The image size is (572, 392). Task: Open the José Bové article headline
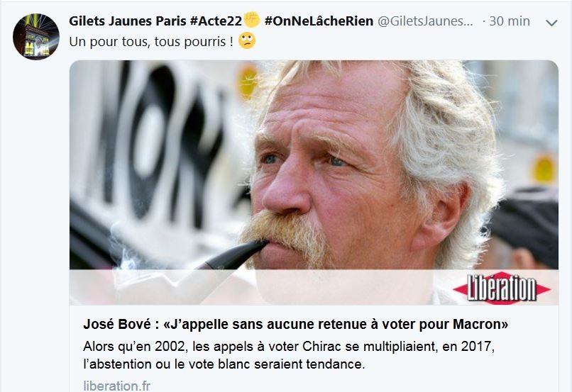[295, 324]
